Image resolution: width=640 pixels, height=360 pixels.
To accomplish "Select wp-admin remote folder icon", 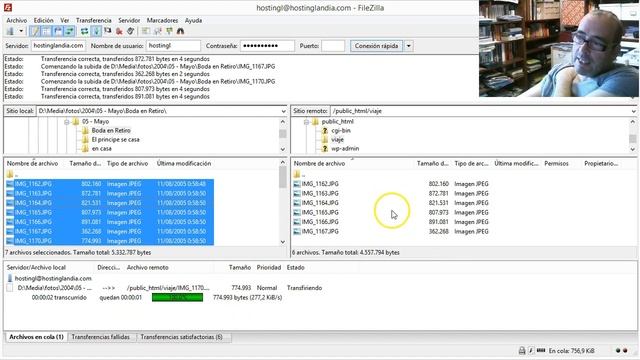I will pyautogui.click(x=325, y=149).
